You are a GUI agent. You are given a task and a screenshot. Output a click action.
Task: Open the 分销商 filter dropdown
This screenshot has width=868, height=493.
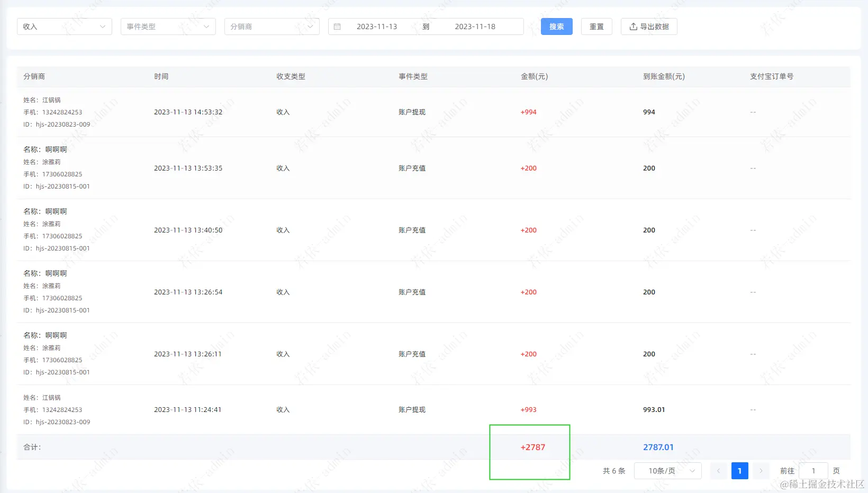tap(272, 26)
